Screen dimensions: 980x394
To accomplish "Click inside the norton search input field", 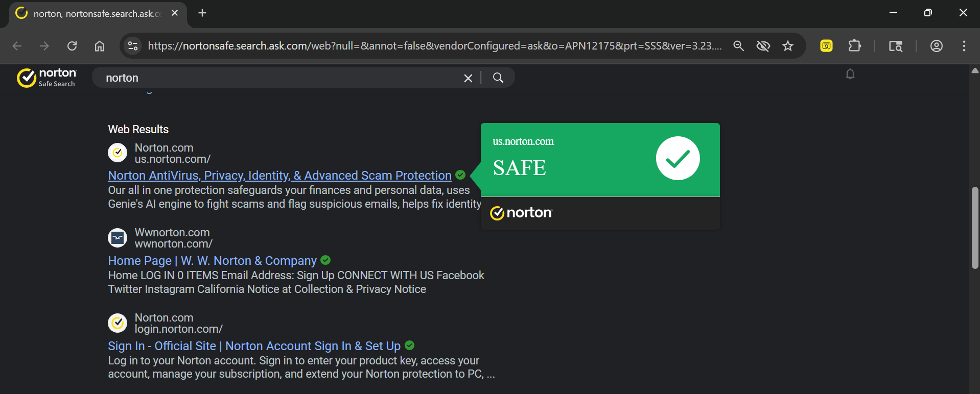I will coord(281,78).
